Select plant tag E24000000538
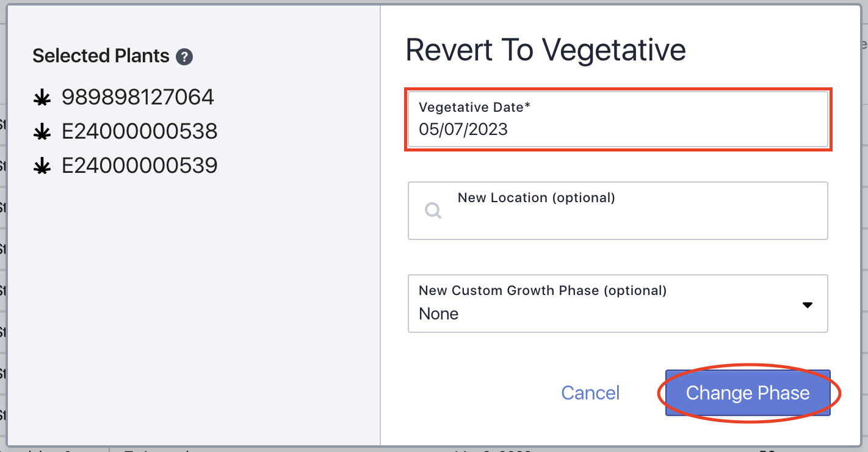This screenshot has height=452, width=868. click(140, 132)
